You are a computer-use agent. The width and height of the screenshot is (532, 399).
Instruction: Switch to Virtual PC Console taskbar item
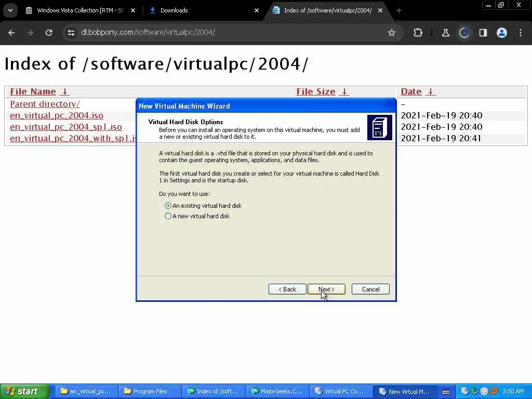(x=340, y=391)
